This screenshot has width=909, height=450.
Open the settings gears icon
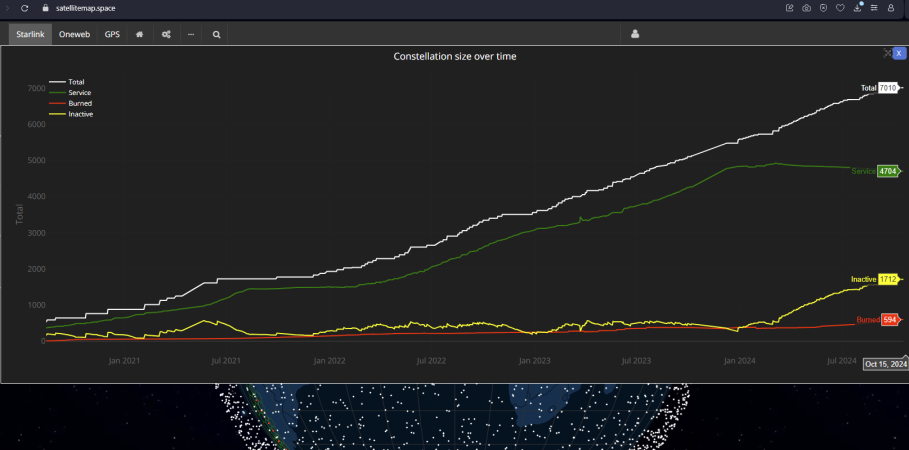click(166, 34)
